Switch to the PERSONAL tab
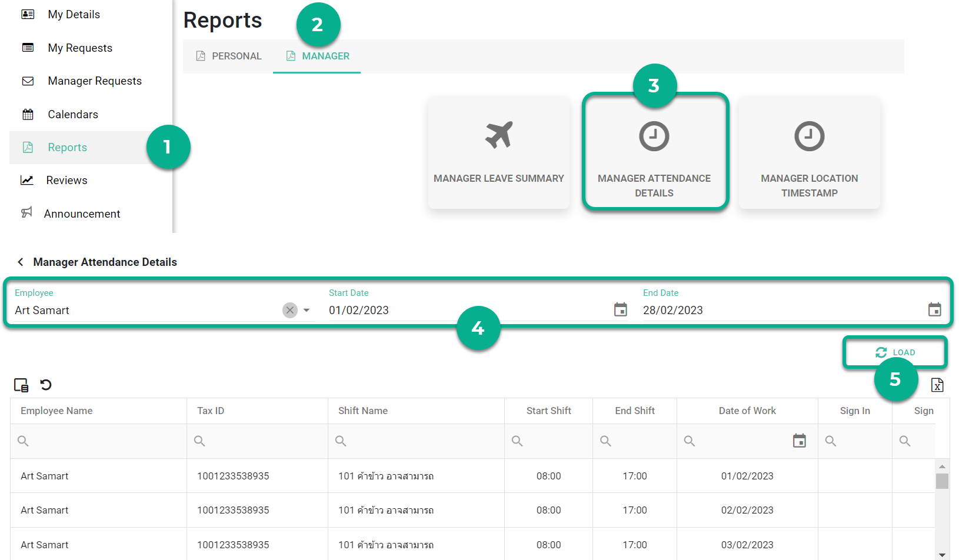The width and height of the screenshot is (959, 560). click(x=228, y=56)
